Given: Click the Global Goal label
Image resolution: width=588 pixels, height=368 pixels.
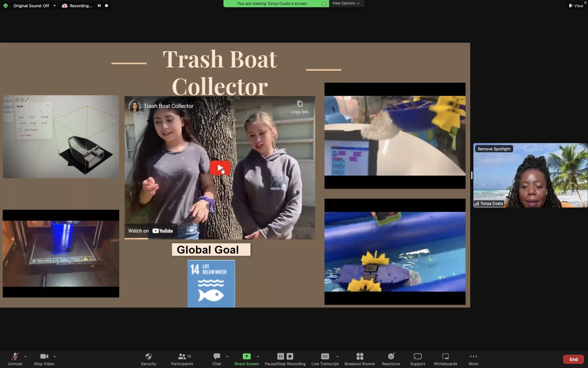Looking at the screenshot, I should click(x=211, y=250).
